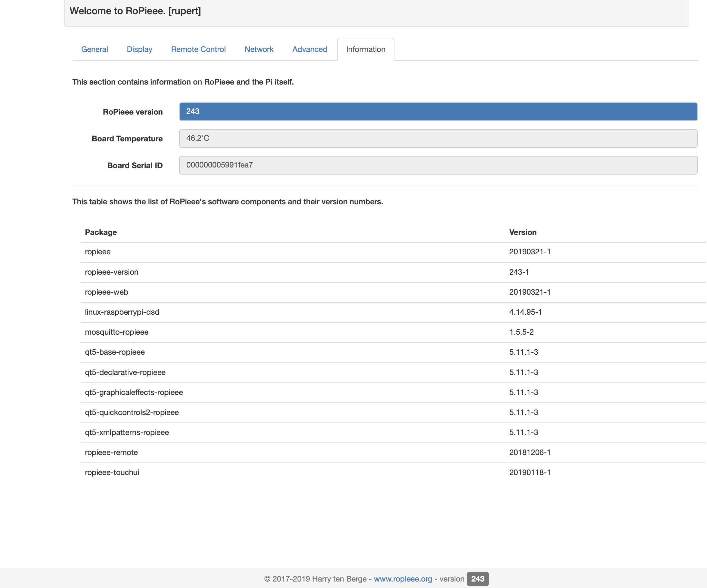This screenshot has height=588, width=707.
Task: Click the Board Serial ID field
Action: tap(438, 165)
